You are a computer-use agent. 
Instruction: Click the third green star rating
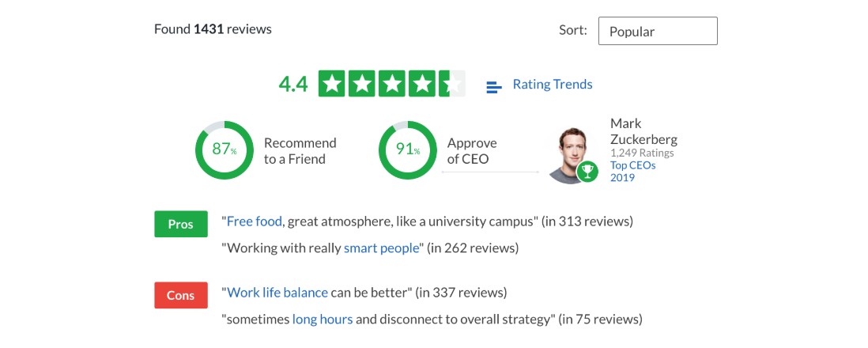pyautogui.click(x=392, y=84)
